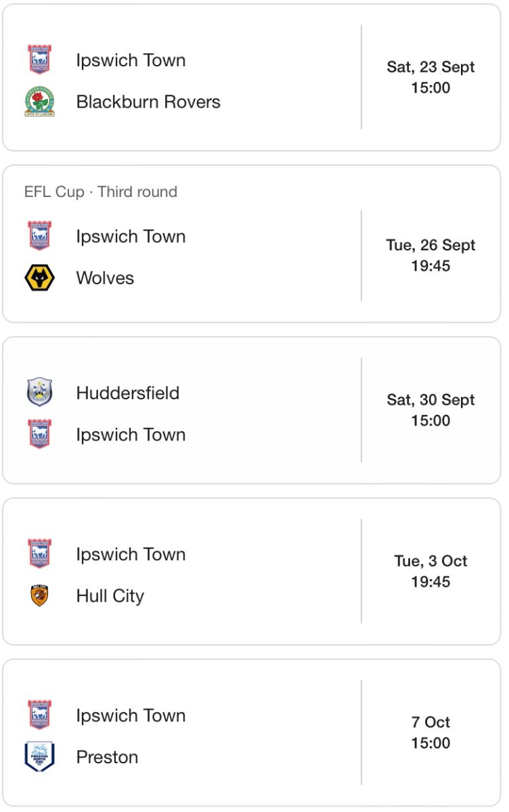Click the Wolves club logo
The height and width of the screenshot is (812, 509).
click(x=39, y=277)
